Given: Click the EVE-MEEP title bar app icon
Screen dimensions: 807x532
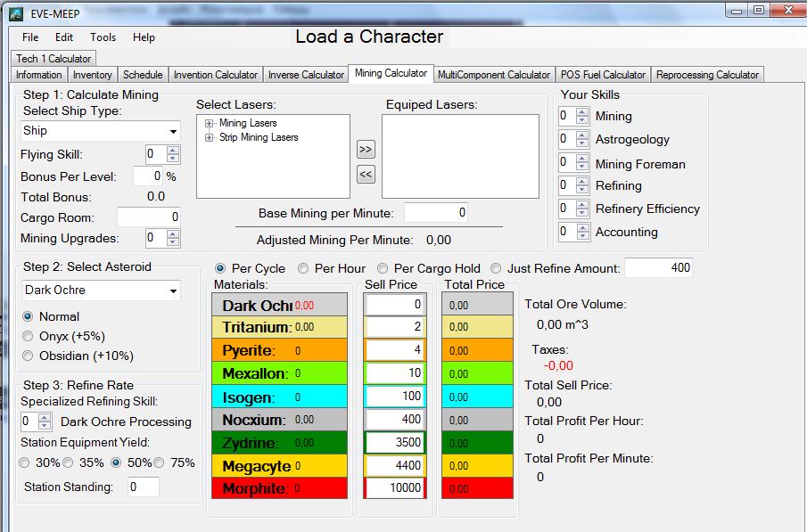Looking at the screenshot, I should coord(15,13).
